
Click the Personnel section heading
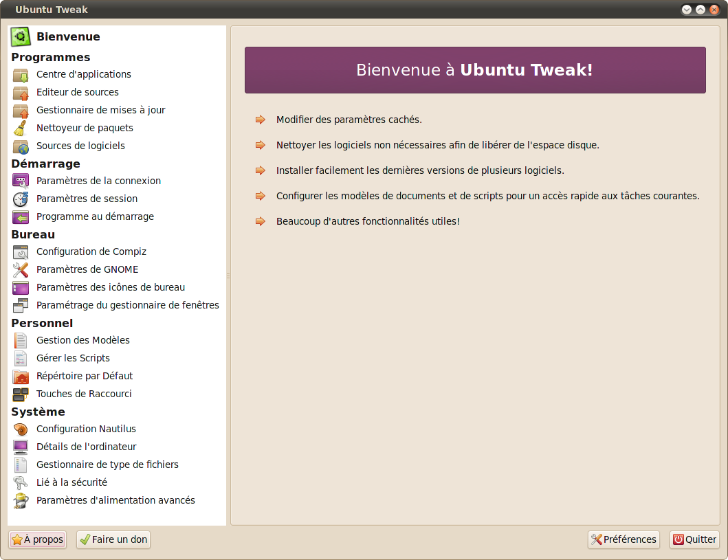coord(42,323)
